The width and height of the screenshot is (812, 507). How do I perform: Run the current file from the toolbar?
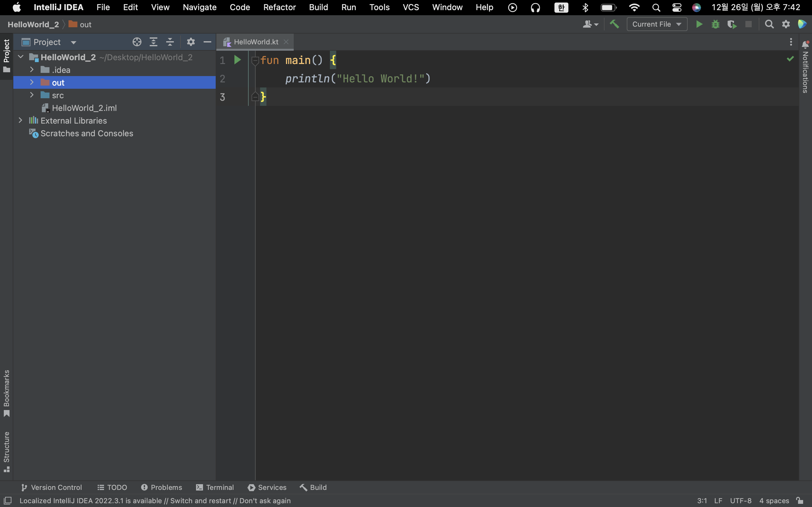point(699,24)
